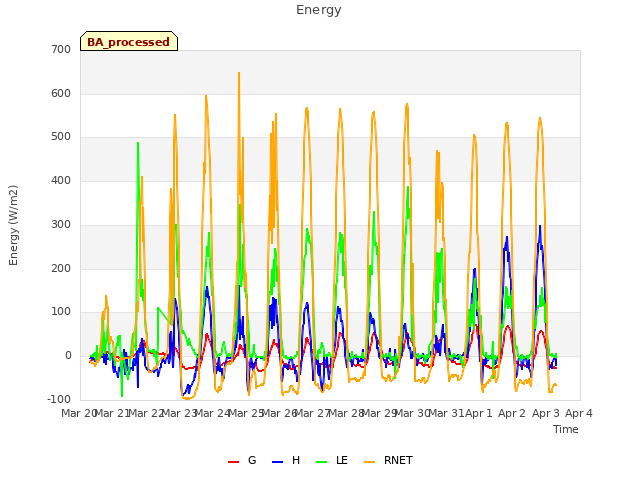This screenshot has height=480, width=640.
Task: Select the LE legend label
Action: pyautogui.click(x=342, y=460)
